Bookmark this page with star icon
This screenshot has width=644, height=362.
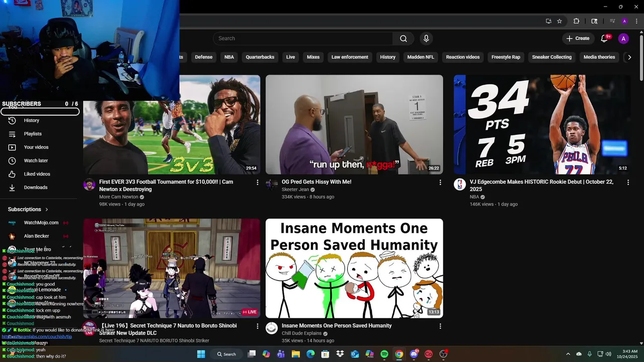point(559,21)
